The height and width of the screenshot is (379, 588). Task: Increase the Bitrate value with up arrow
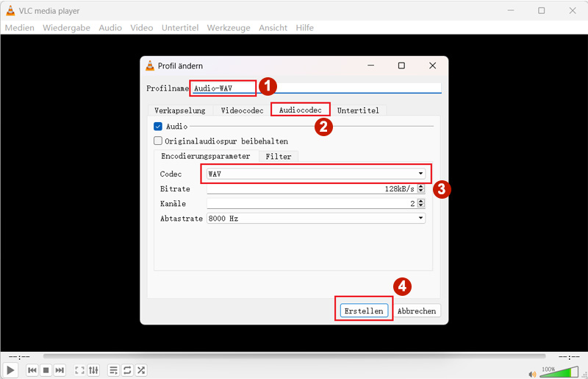(421, 186)
